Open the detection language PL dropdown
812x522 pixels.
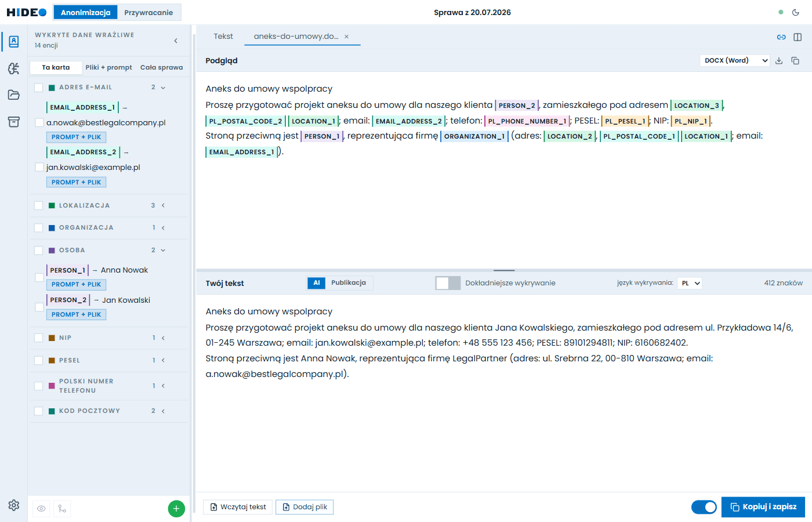[690, 283]
